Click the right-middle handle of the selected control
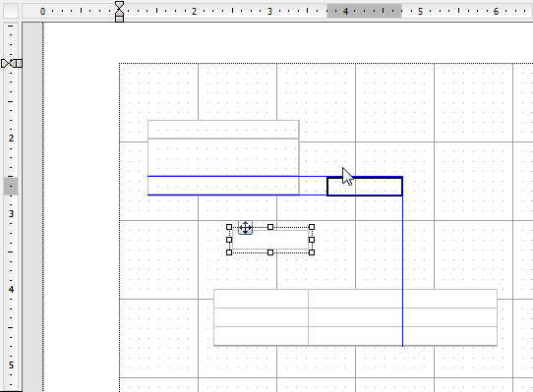This screenshot has width=533, height=392. pyautogui.click(x=312, y=240)
